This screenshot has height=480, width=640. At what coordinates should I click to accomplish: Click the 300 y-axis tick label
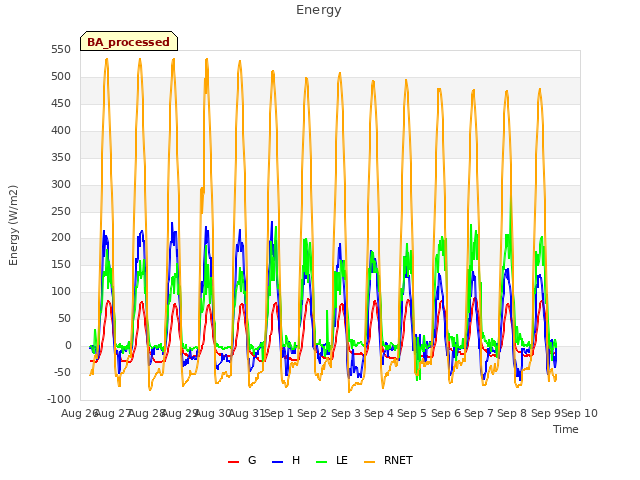pos(61,184)
